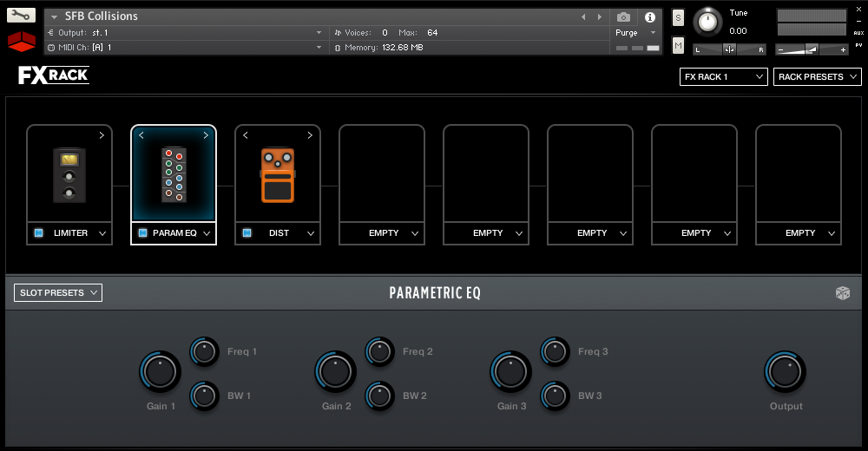The width and height of the screenshot is (868, 451).
Task: Click the LIMITER slot label
Action: pyautogui.click(x=70, y=233)
